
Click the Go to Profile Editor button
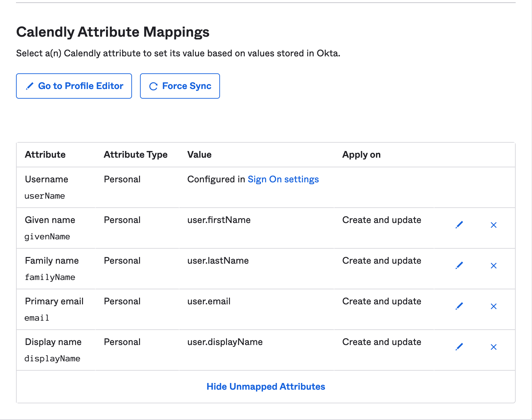(x=74, y=86)
